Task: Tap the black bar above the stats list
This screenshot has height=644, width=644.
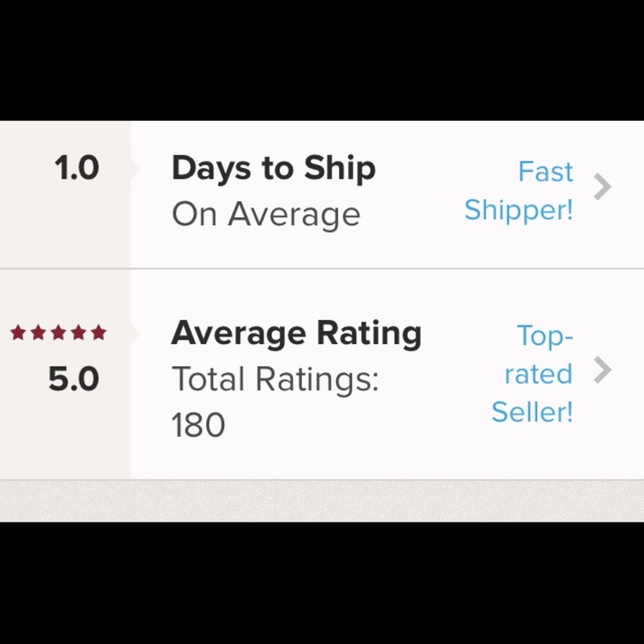Action: pos(322,60)
